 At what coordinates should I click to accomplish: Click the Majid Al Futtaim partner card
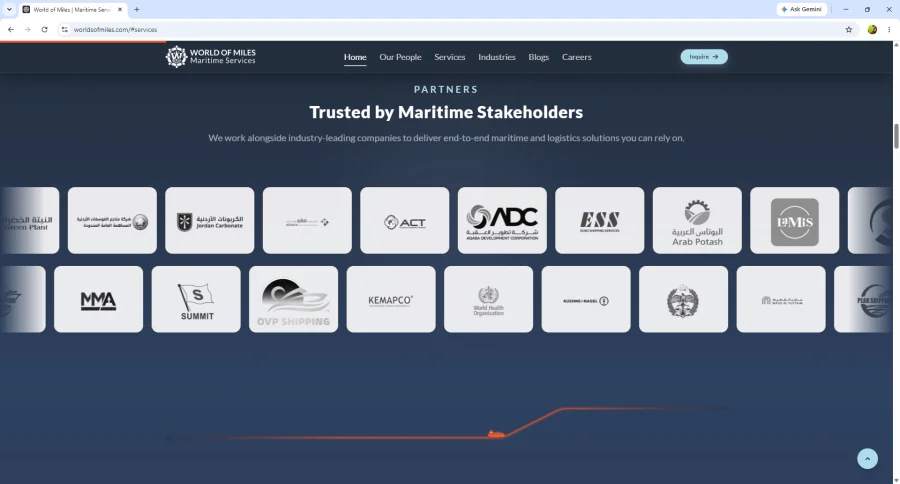click(x=781, y=299)
